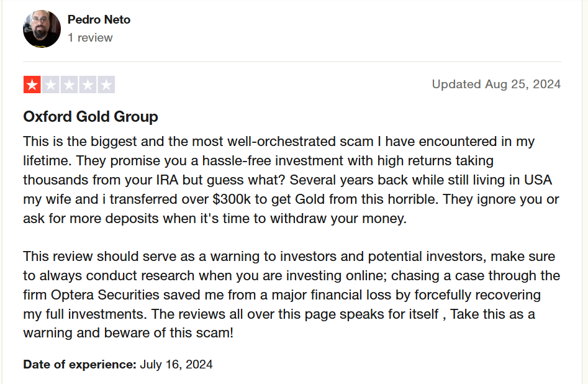The image size is (588, 384).
Task: Open Pedro Neto's profile avatar photo
Action: coord(42,29)
